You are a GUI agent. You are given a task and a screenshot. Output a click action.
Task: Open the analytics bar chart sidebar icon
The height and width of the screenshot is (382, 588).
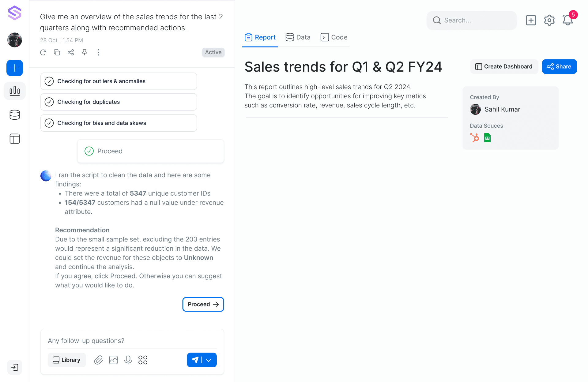point(15,91)
